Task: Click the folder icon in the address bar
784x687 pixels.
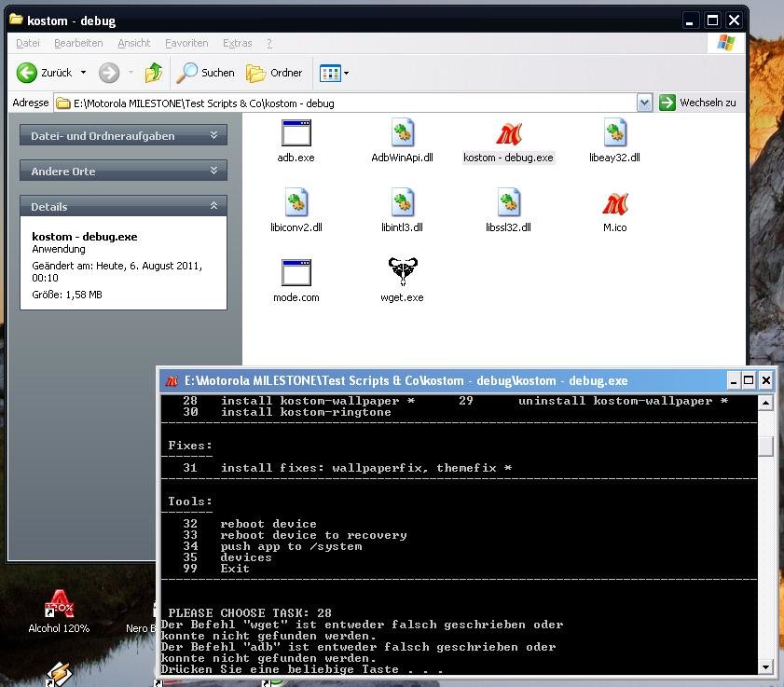Action: tap(63, 103)
